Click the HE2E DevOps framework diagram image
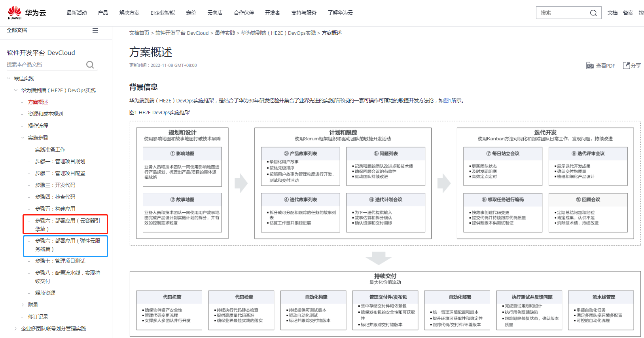This screenshot has width=644, height=338. tap(385, 229)
